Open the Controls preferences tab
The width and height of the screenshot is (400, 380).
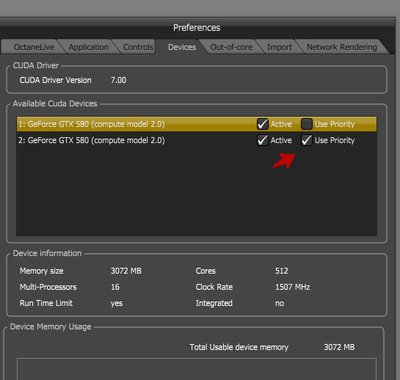pos(138,47)
